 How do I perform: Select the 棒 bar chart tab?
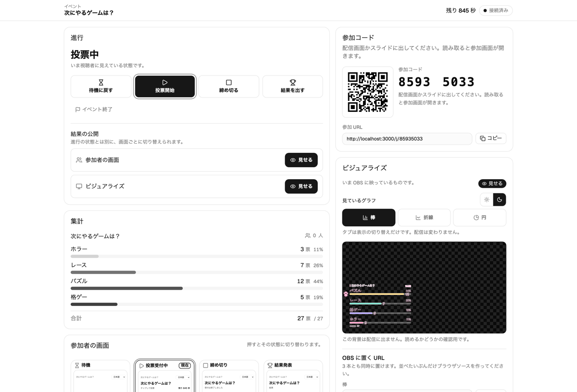(369, 218)
